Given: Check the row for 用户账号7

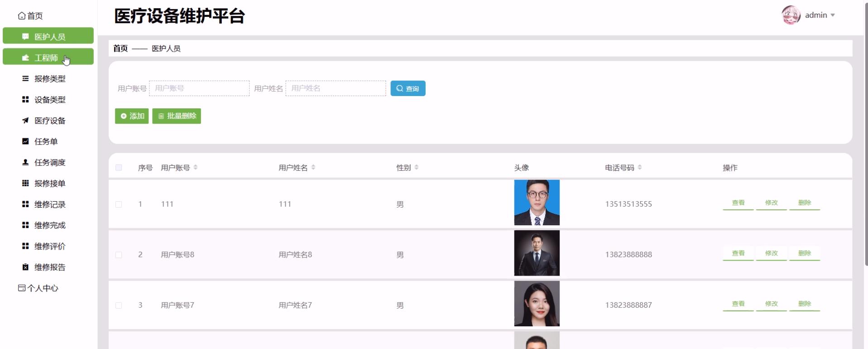Looking at the screenshot, I should tap(119, 305).
